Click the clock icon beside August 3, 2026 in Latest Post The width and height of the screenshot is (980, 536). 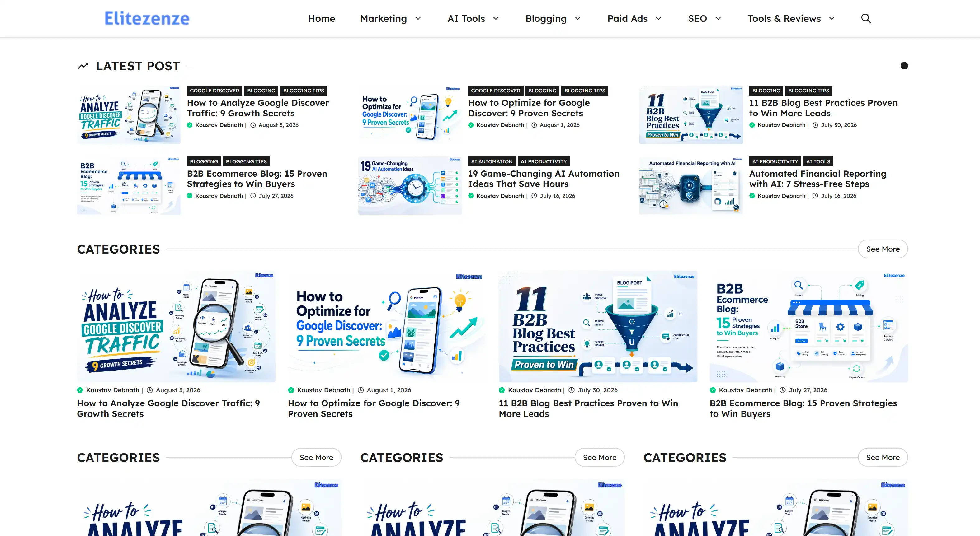tap(253, 125)
